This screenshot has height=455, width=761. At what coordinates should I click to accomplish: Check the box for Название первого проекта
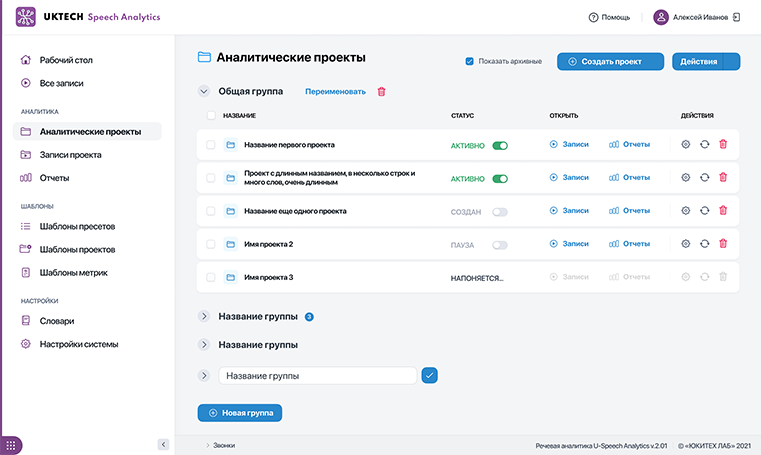point(211,145)
